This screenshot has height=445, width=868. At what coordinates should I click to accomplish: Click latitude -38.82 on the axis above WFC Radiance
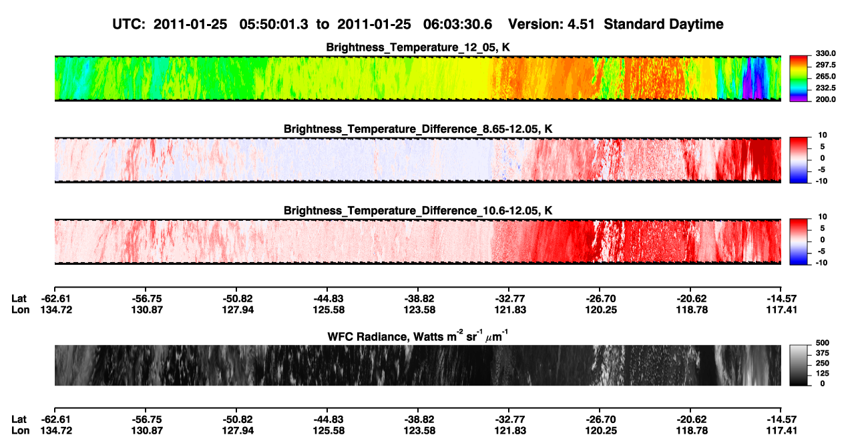pos(418,298)
